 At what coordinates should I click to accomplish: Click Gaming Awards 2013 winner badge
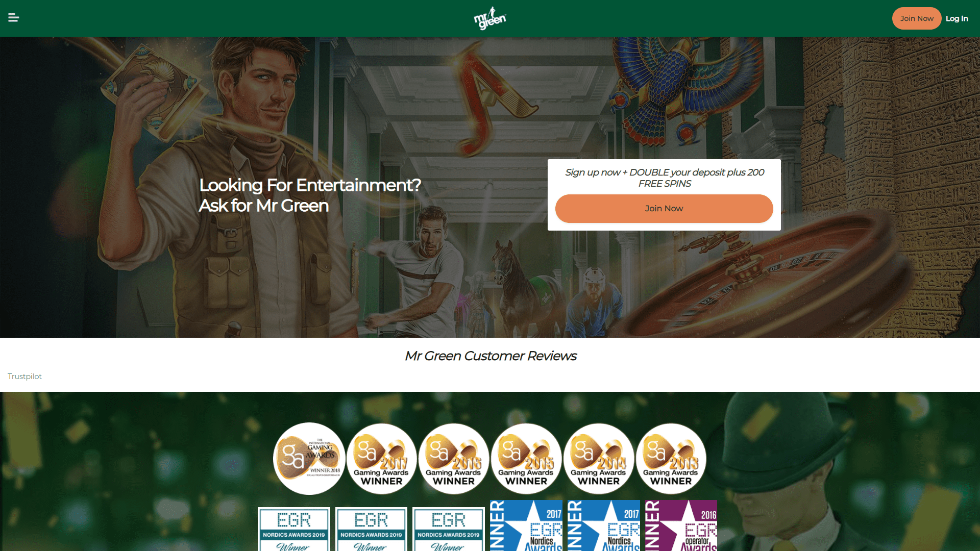pos(671,459)
